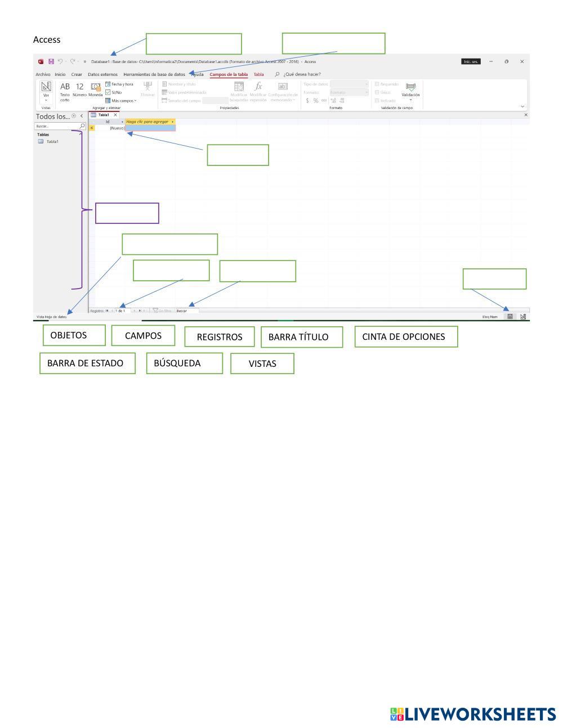This screenshot has height=728, width=563.
Task: Switch to Design view in status bar
Action: tap(523, 317)
